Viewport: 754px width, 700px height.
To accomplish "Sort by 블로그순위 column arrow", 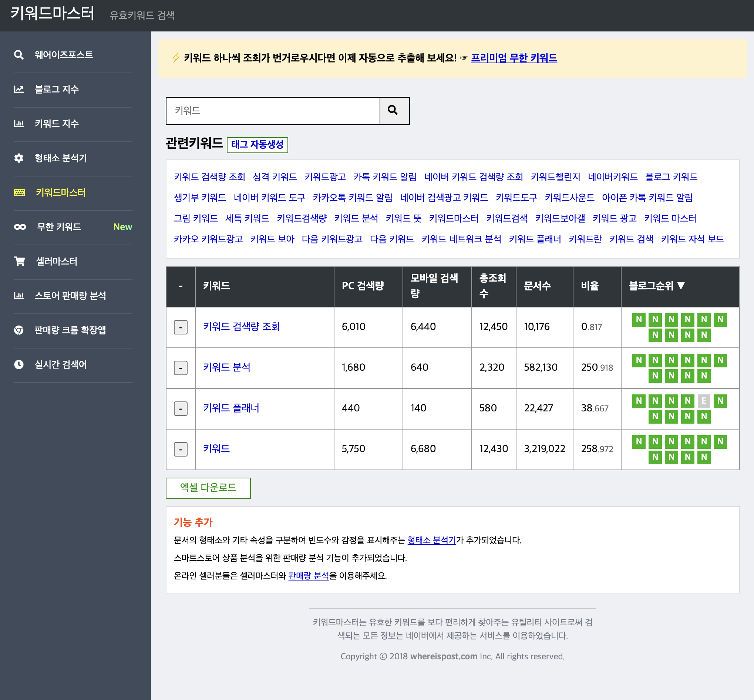I will (681, 286).
